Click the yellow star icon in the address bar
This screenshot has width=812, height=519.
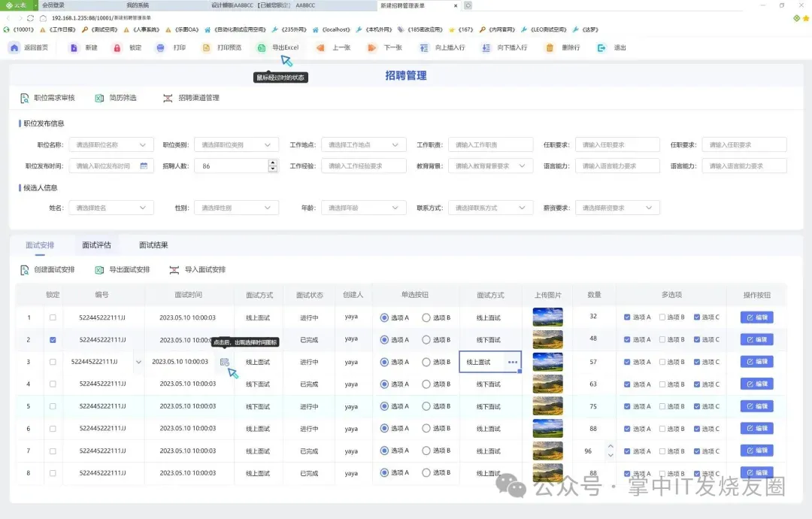point(806,18)
